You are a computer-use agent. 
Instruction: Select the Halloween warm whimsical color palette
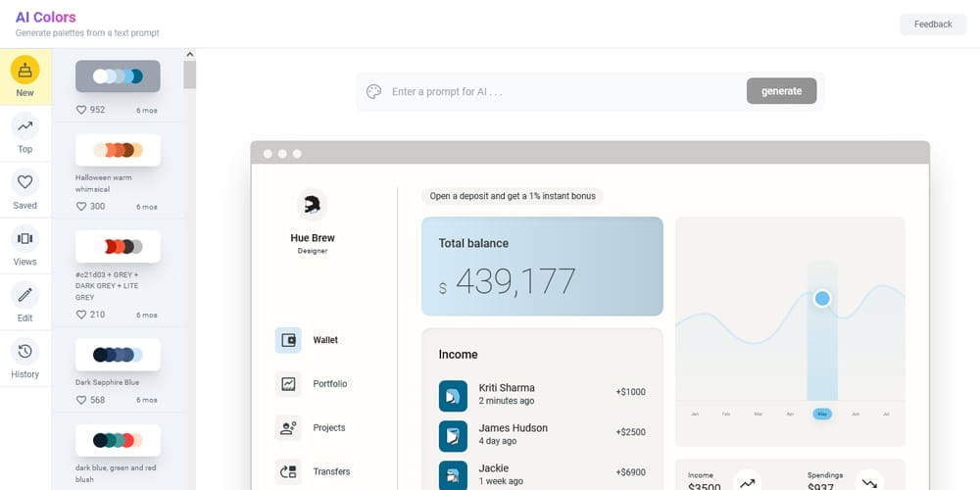pyautogui.click(x=118, y=150)
